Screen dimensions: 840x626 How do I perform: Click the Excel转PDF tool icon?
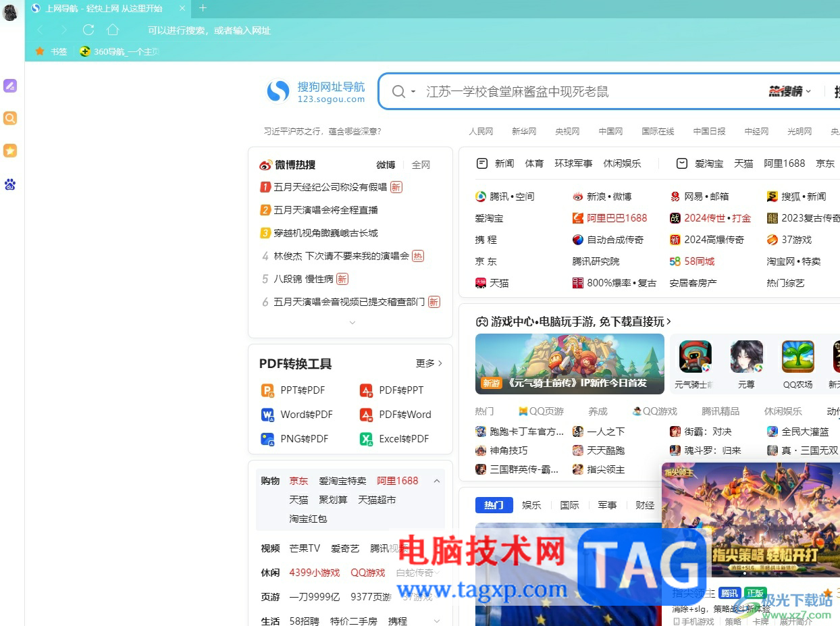pos(366,439)
